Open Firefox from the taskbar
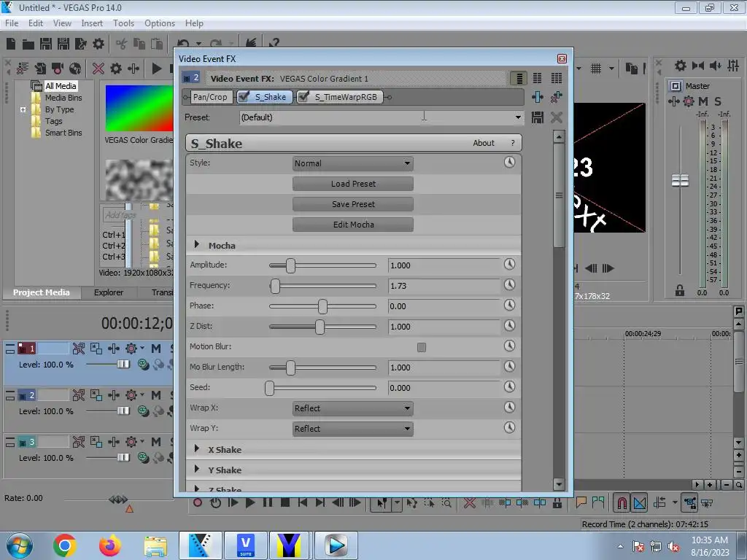The image size is (747, 560). coord(110,545)
